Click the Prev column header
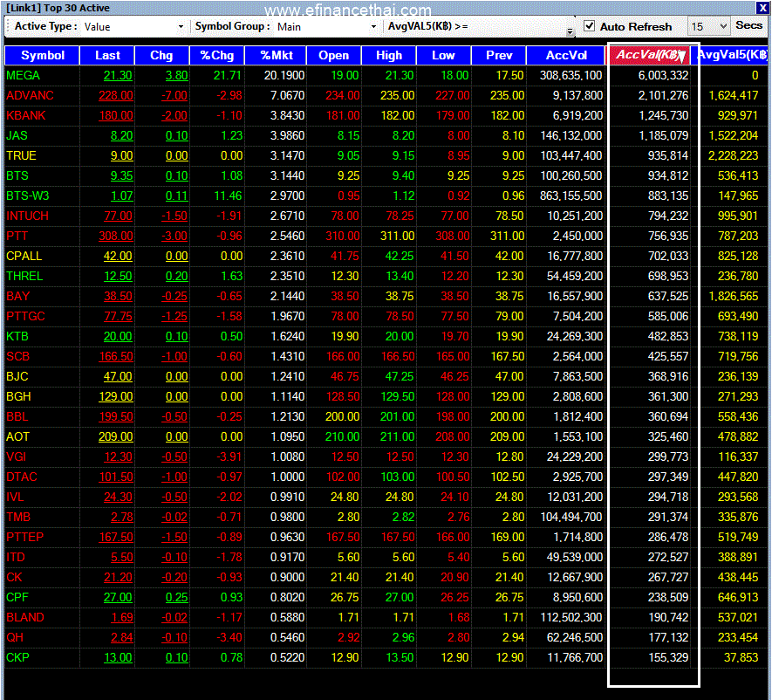The image size is (772, 700). coord(499,55)
